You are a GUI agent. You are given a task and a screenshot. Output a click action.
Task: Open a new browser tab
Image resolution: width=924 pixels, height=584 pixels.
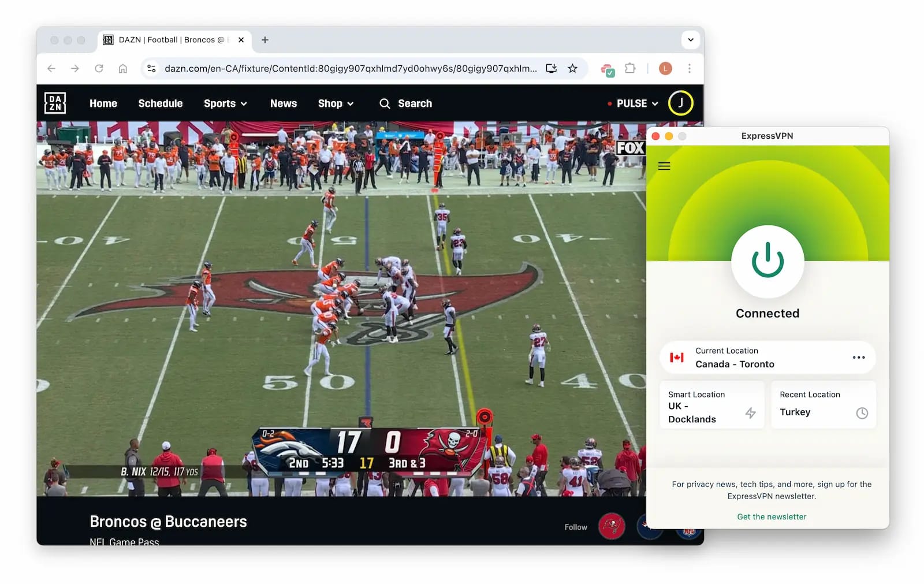tap(265, 40)
